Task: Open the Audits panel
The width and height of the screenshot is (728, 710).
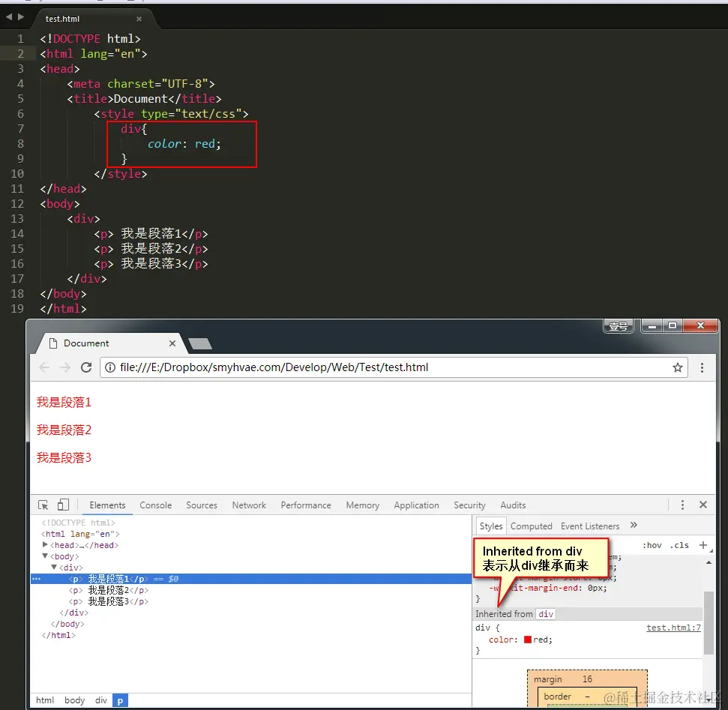Action: point(513,505)
